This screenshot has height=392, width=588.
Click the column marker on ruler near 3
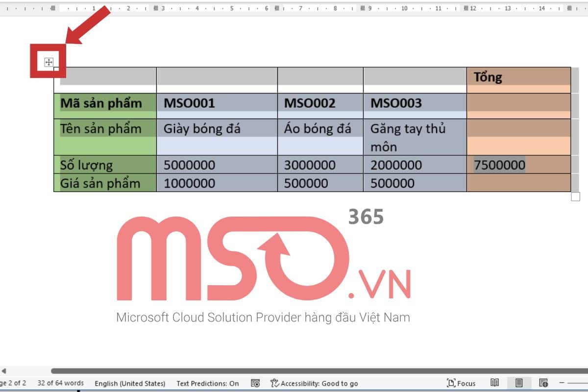tap(156, 8)
